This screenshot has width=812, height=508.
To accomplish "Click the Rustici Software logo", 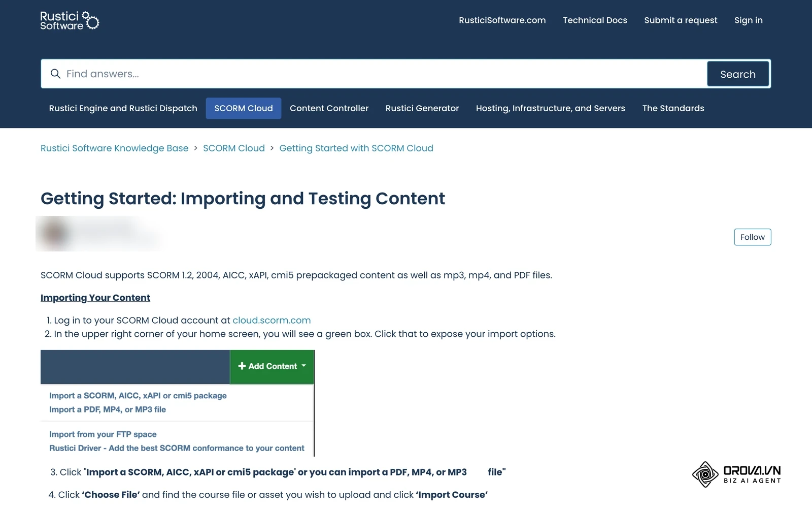I will click(70, 20).
